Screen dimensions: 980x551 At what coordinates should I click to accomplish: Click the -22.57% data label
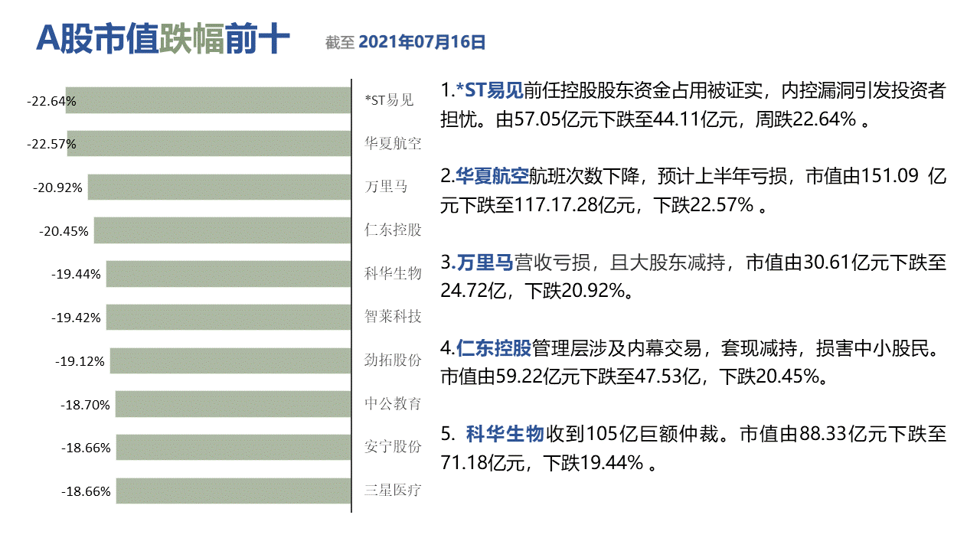pos(51,145)
